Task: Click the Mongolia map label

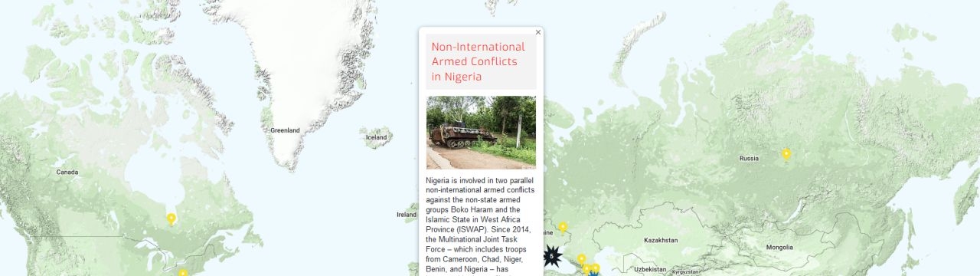Action: pos(779,247)
